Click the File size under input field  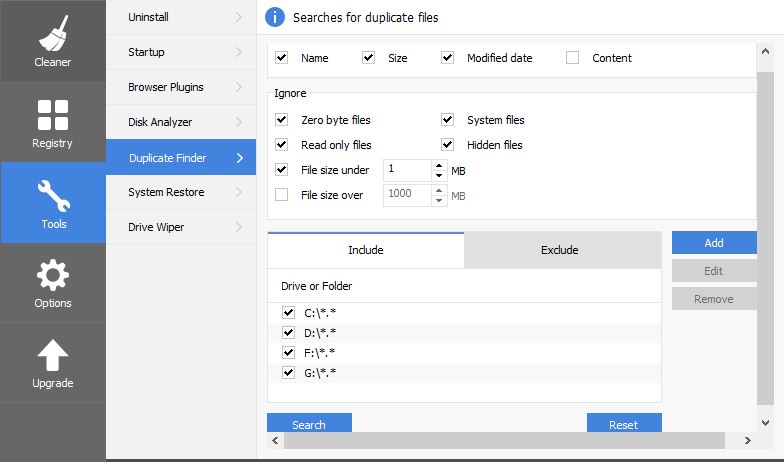pos(407,170)
